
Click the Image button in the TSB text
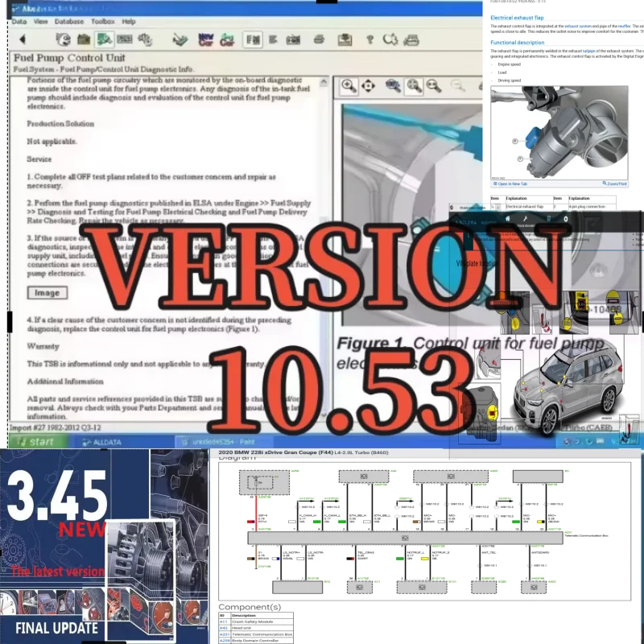(47, 293)
